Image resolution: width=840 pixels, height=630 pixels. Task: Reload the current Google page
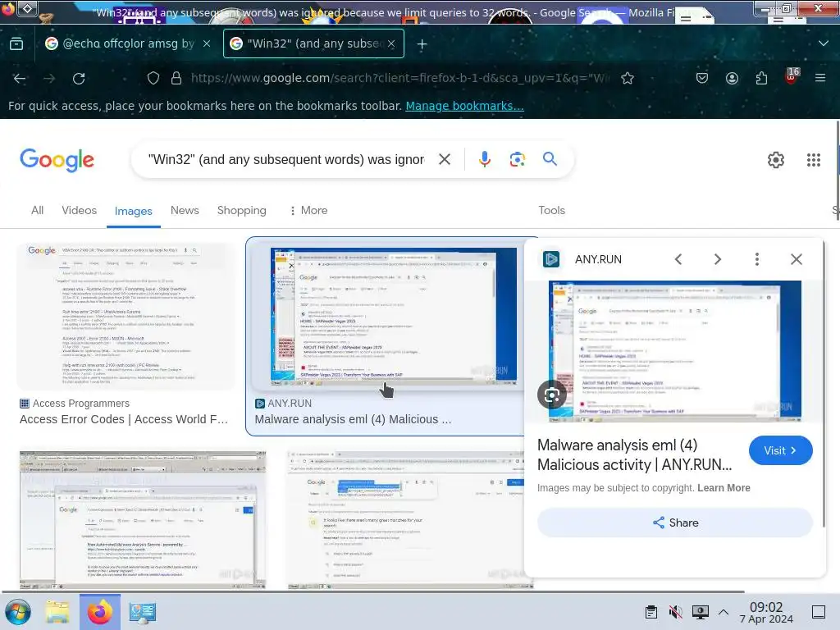point(79,78)
